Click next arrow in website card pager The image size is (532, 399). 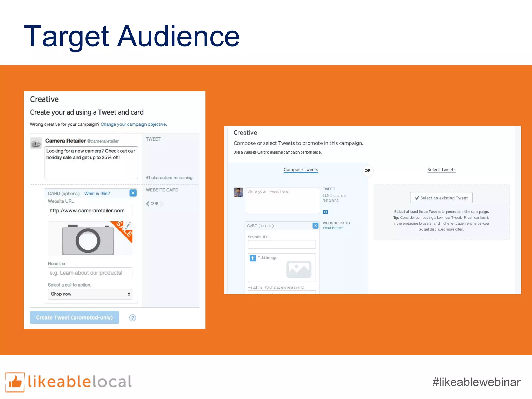pos(162,203)
